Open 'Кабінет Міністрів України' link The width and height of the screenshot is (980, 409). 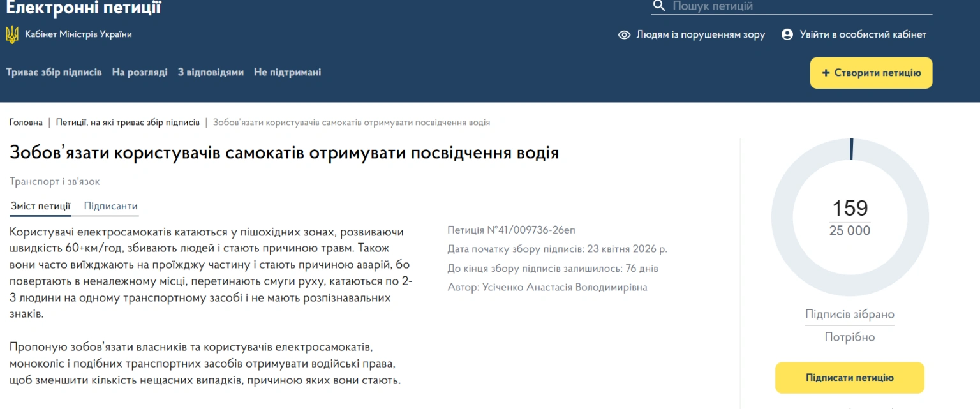tap(78, 34)
